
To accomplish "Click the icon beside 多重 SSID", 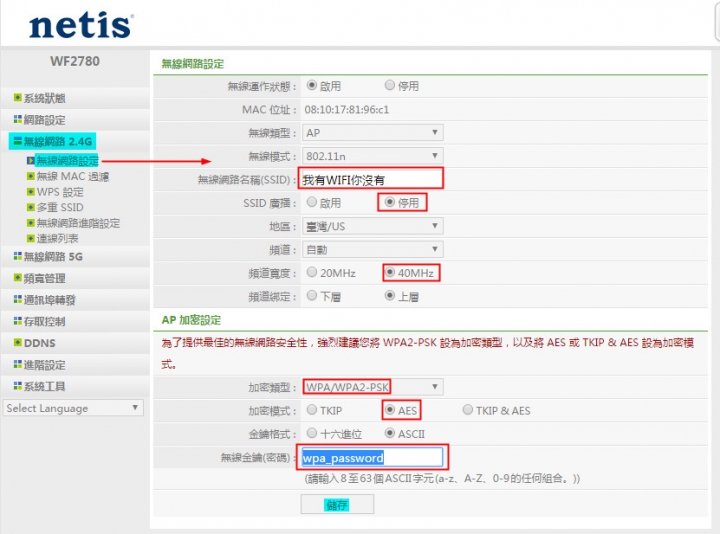I will pyautogui.click(x=30, y=207).
